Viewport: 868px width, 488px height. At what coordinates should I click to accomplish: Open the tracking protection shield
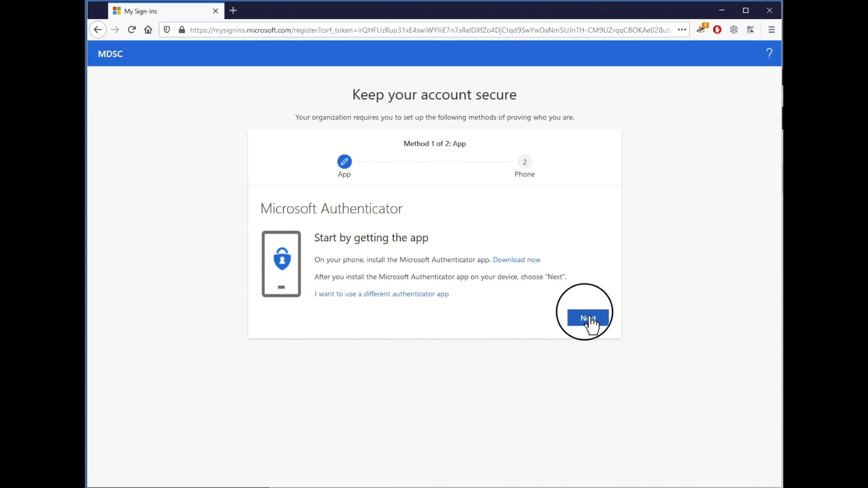[167, 29]
